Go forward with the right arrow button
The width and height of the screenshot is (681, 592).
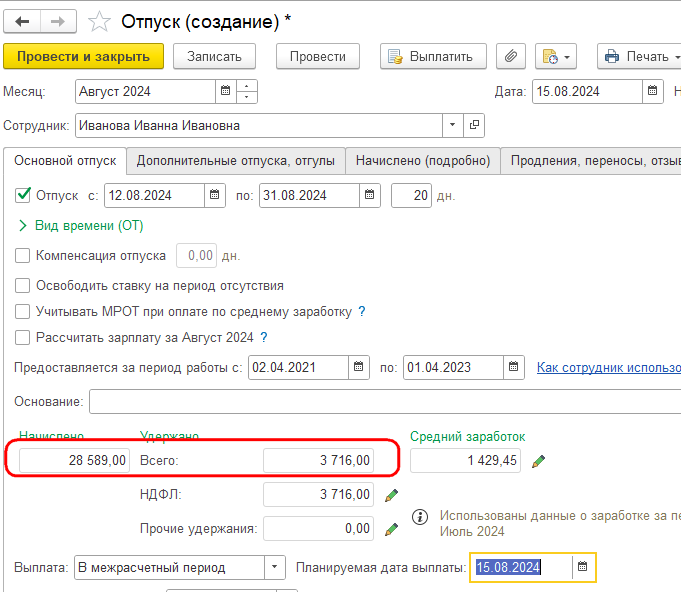point(58,21)
